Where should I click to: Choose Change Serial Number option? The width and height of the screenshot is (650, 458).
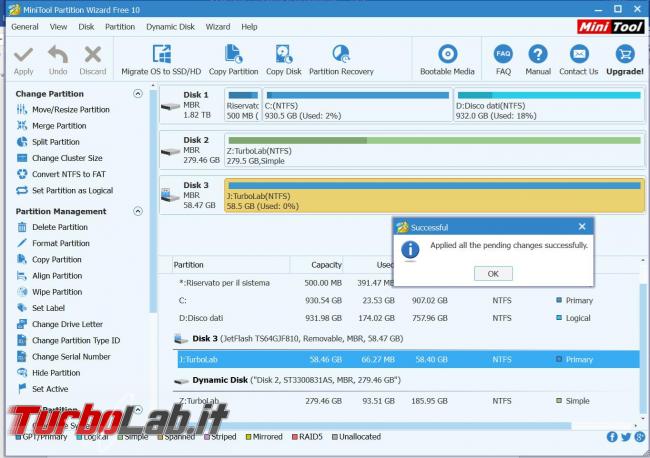[63, 356]
